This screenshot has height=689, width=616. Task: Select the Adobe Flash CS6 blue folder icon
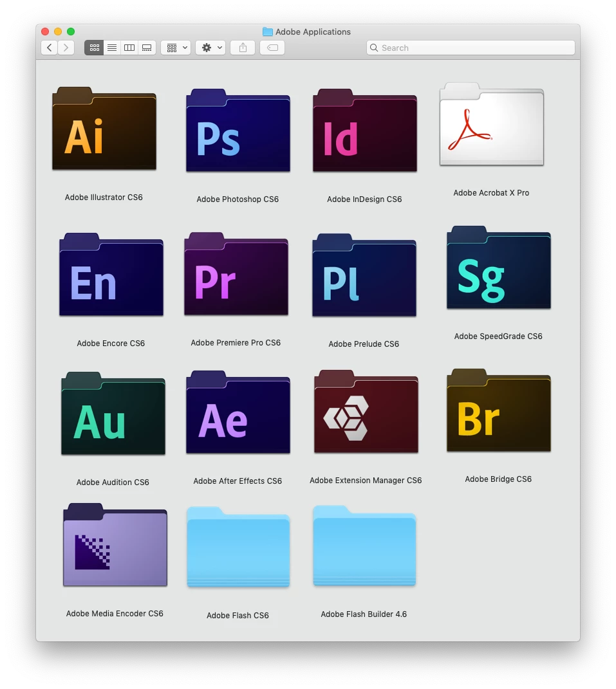point(238,547)
